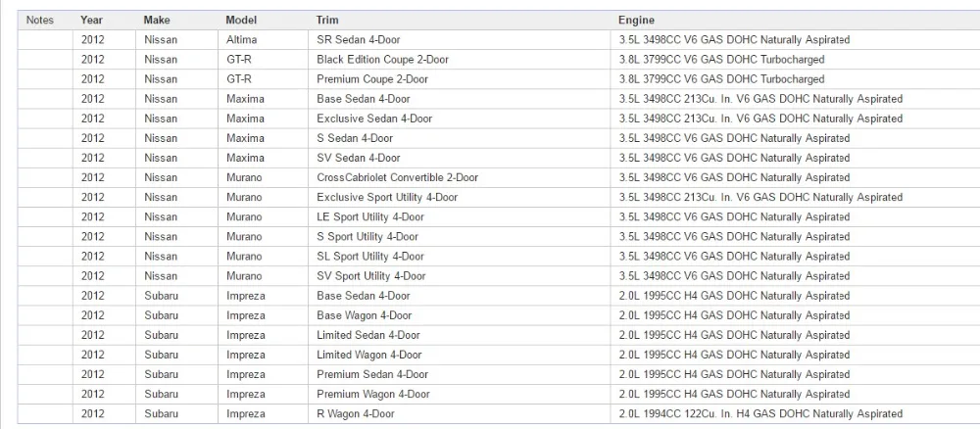
Task: Click the Notes column header
Action: click(x=39, y=20)
